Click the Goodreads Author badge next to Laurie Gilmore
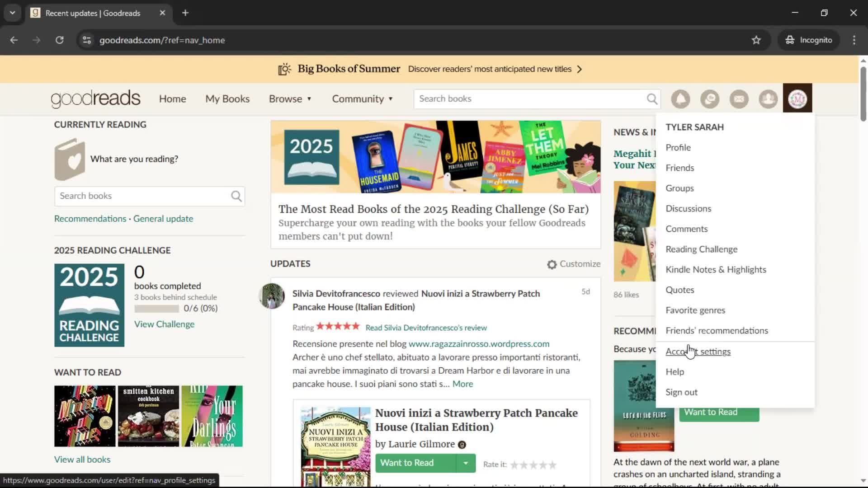 (x=462, y=445)
